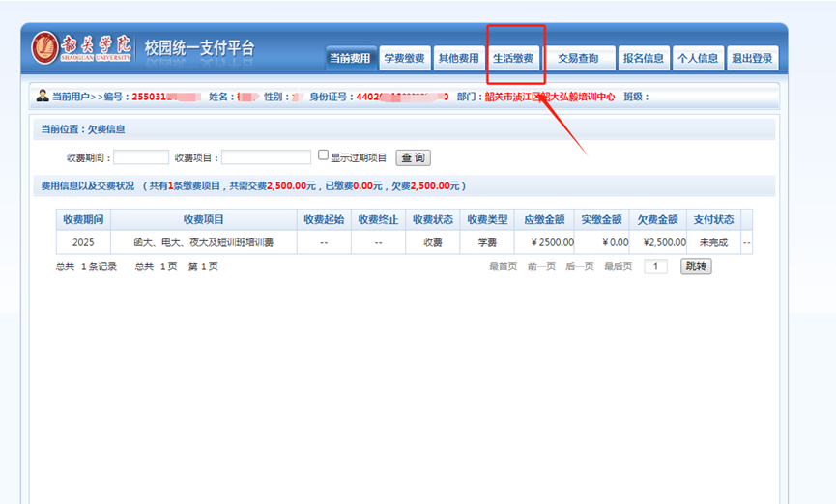Select the 其他费用 tab
Image resolution: width=836 pixels, height=504 pixels.
pos(458,58)
